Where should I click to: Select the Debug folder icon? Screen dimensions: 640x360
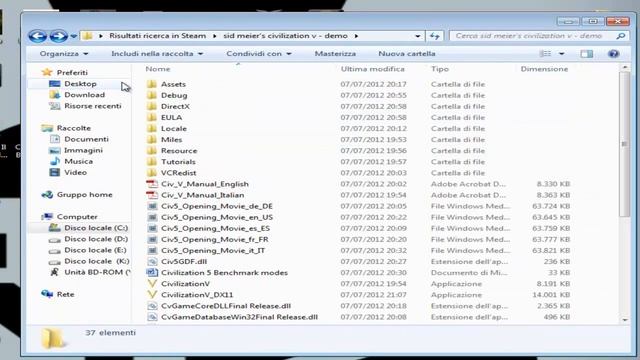click(x=152, y=95)
